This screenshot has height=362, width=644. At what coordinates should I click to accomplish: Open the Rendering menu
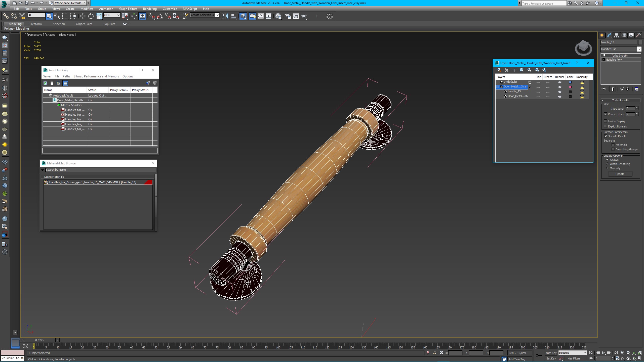coord(150,9)
